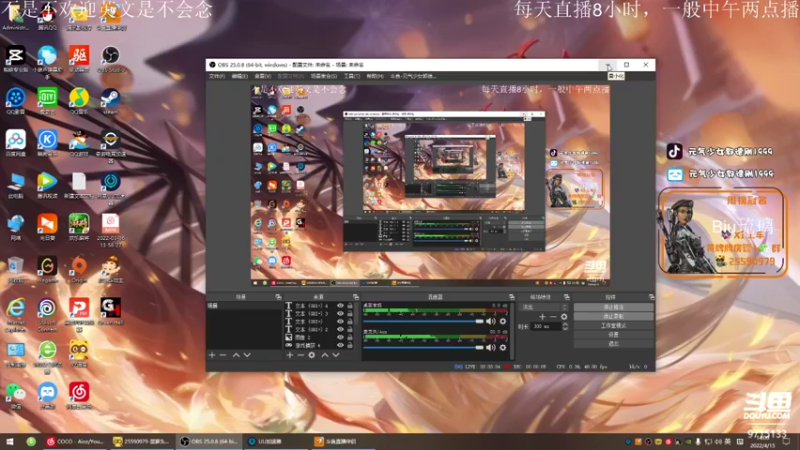Move the source up with the Sources up arrow
Screen dimensions: 800x450
pyautogui.click(x=324, y=355)
